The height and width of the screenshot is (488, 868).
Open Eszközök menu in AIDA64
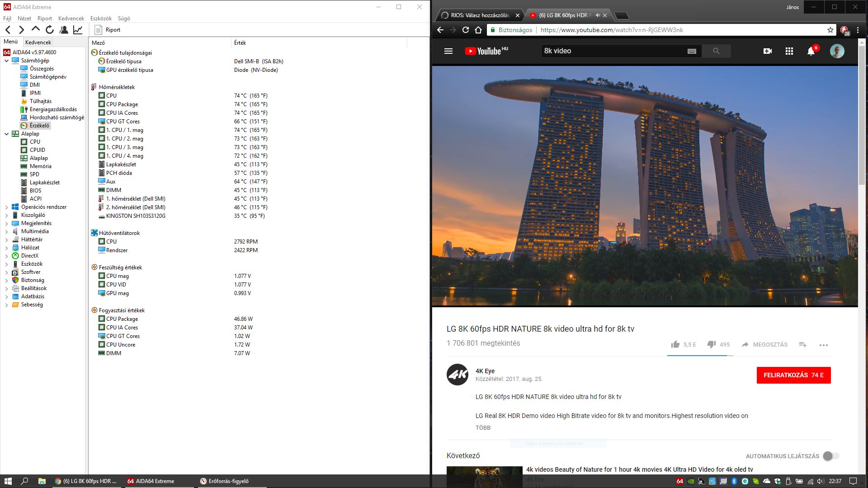click(x=101, y=19)
